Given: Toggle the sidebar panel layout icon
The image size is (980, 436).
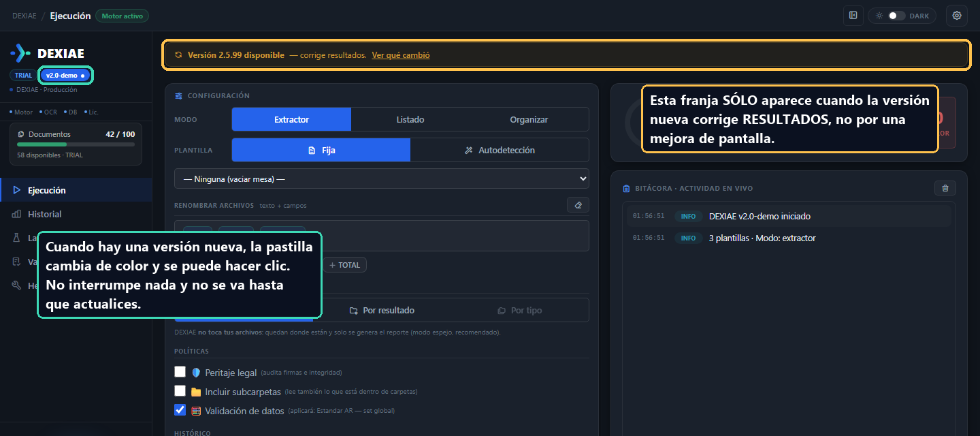Looking at the screenshot, I should point(853,16).
